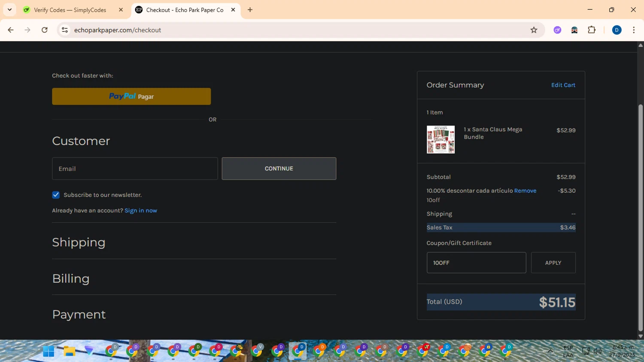This screenshot has width=644, height=362.
Task: Close the Verify Codes SimplyCodes tab
Action: pos(121,10)
